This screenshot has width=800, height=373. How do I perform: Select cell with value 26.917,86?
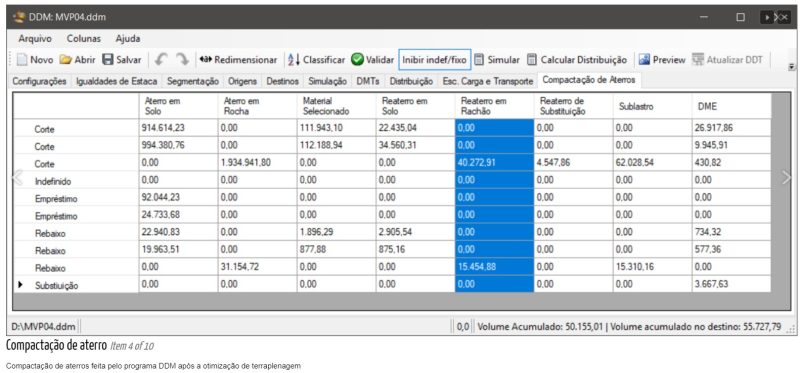pyautogui.click(x=732, y=128)
